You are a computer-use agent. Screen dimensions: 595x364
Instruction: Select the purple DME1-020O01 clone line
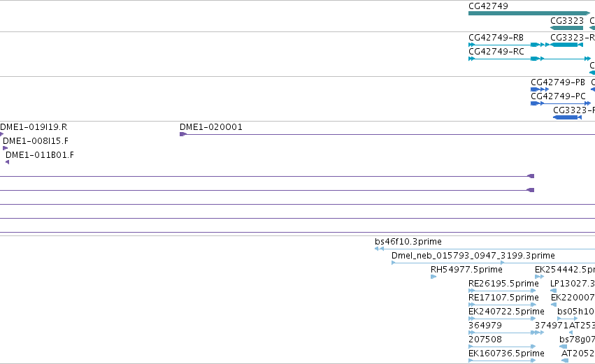[387, 134]
